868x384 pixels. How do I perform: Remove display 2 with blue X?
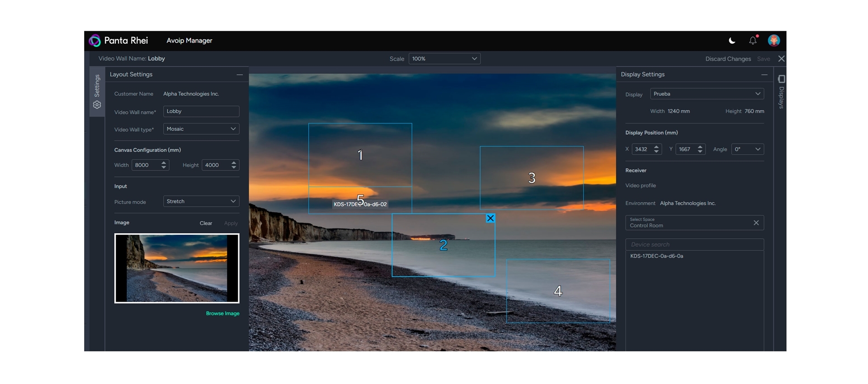490,218
